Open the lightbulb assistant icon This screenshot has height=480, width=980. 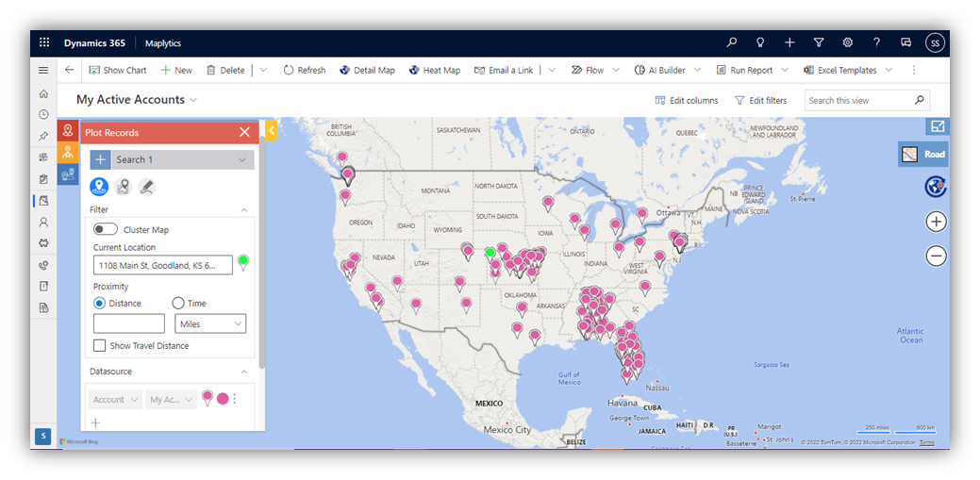[x=760, y=43]
